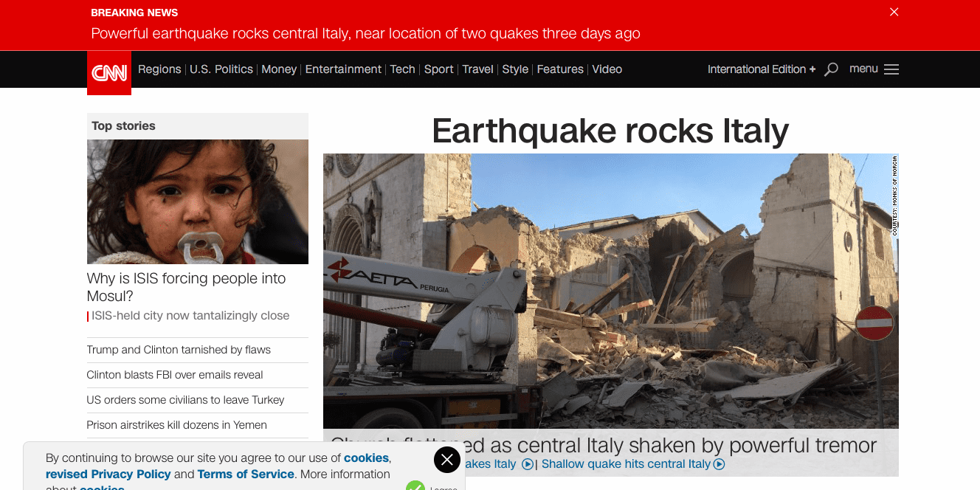The height and width of the screenshot is (490, 980).
Task: Expand the International Edition selector
Action: (x=762, y=69)
